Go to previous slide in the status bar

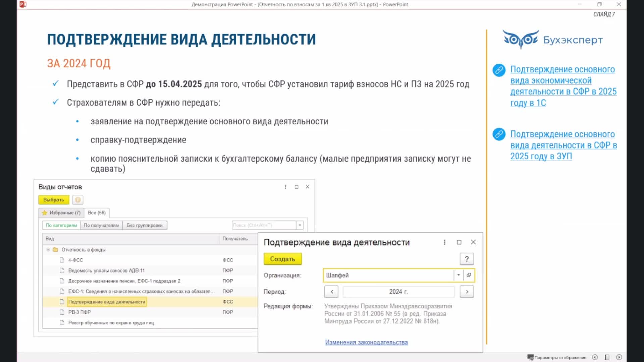(595, 357)
